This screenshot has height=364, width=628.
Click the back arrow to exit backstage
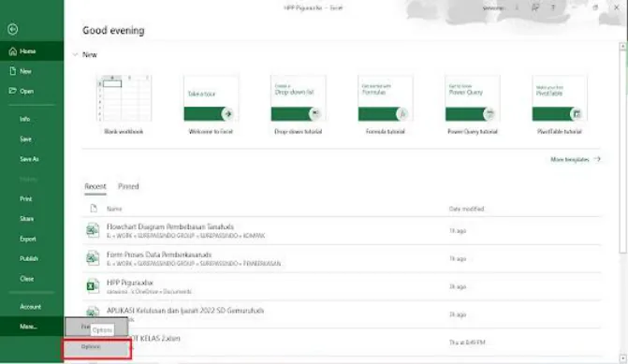pos(13,29)
